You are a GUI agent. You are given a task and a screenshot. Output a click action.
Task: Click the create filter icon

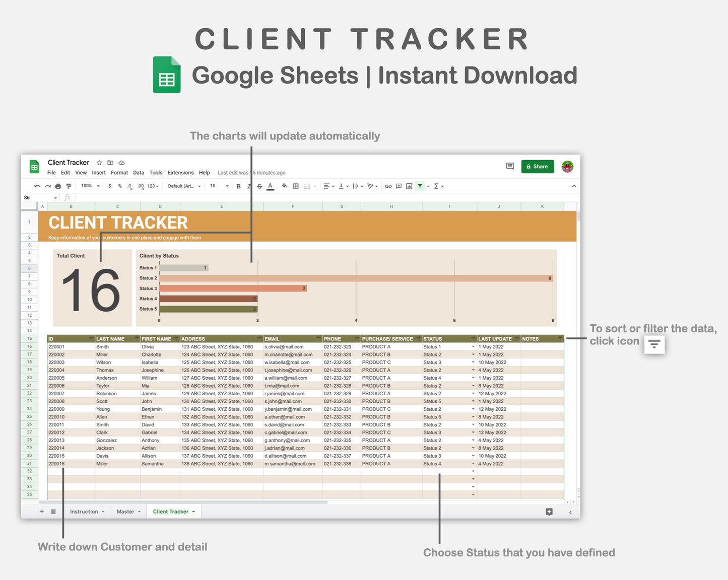click(x=420, y=186)
